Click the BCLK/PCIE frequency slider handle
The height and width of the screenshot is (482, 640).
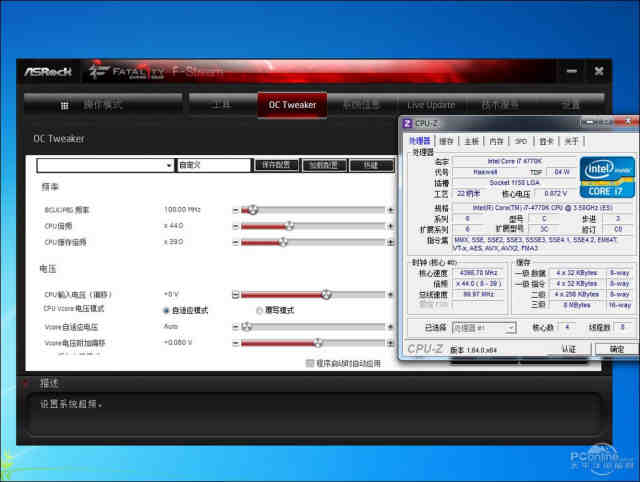point(253,210)
